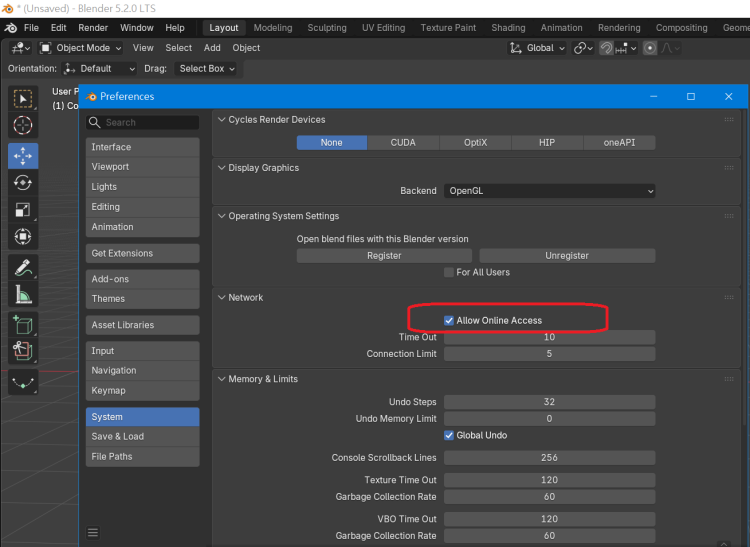Screen dimensions: 750x547
Task: Select the Scale tool
Action: pos(22,209)
